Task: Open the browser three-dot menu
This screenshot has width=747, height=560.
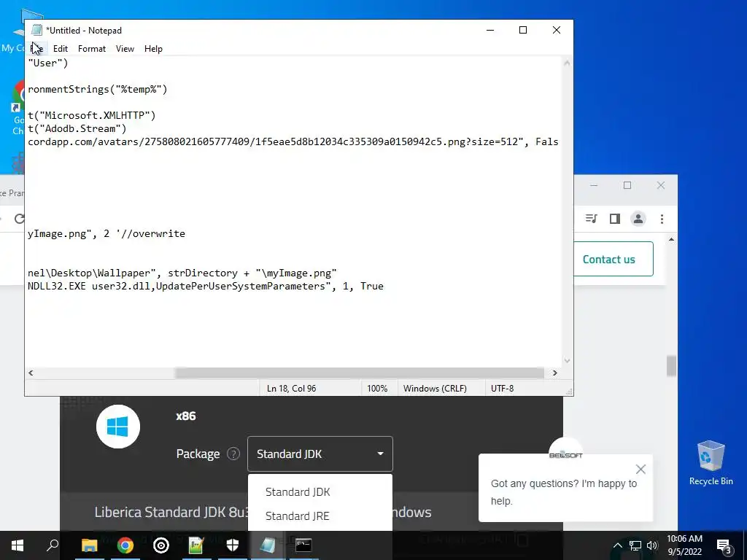Action: tap(662, 219)
